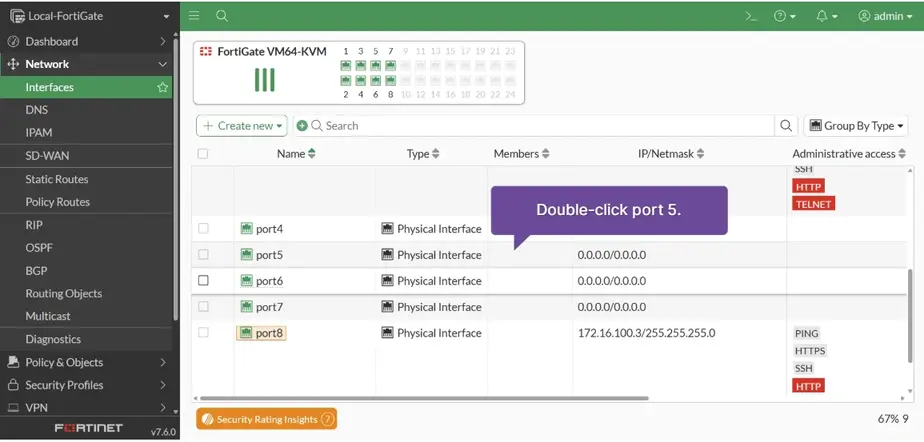Tick the port5 row checkbox
924x442 pixels.
pyautogui.click(x=203, y=255)
